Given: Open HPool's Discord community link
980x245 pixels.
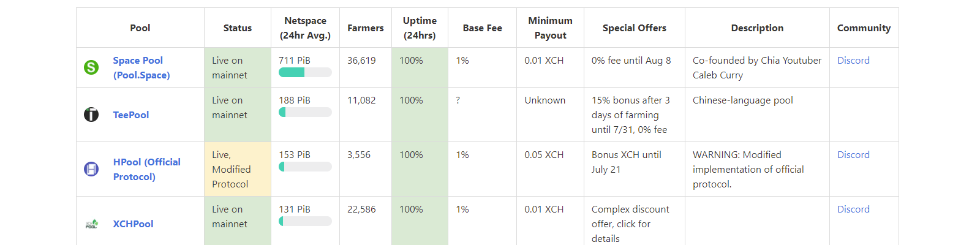Looking at the screenshot, I should (853, 155).
